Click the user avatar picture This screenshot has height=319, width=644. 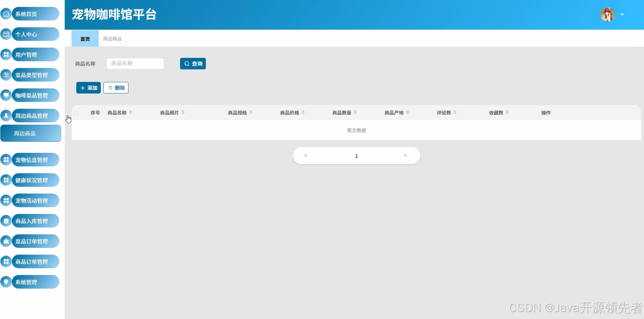tap(608, 14)
